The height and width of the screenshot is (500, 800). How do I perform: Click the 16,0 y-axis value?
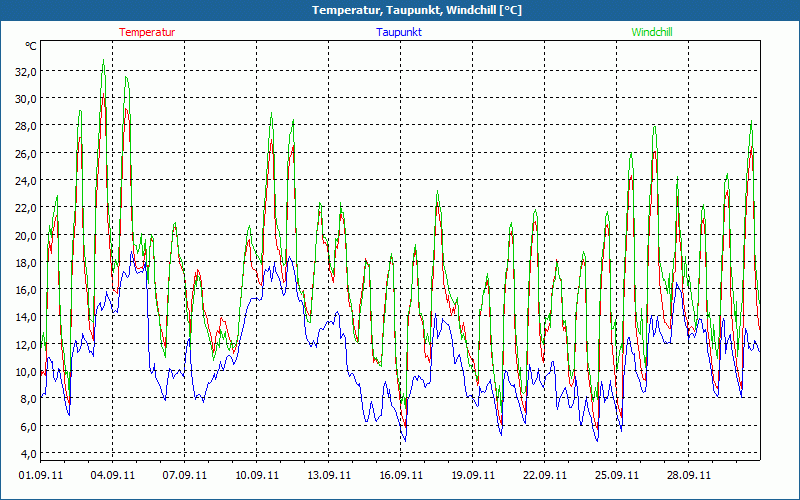[x=26, y=290]
